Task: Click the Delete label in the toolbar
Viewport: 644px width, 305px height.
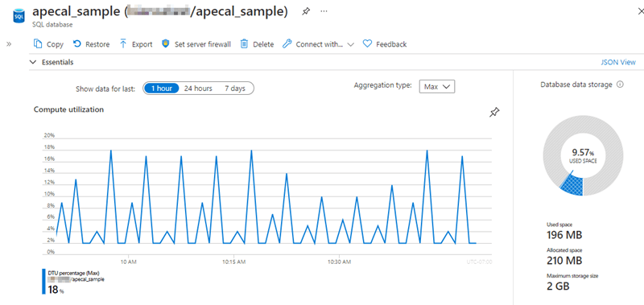Action: point(263,44)
